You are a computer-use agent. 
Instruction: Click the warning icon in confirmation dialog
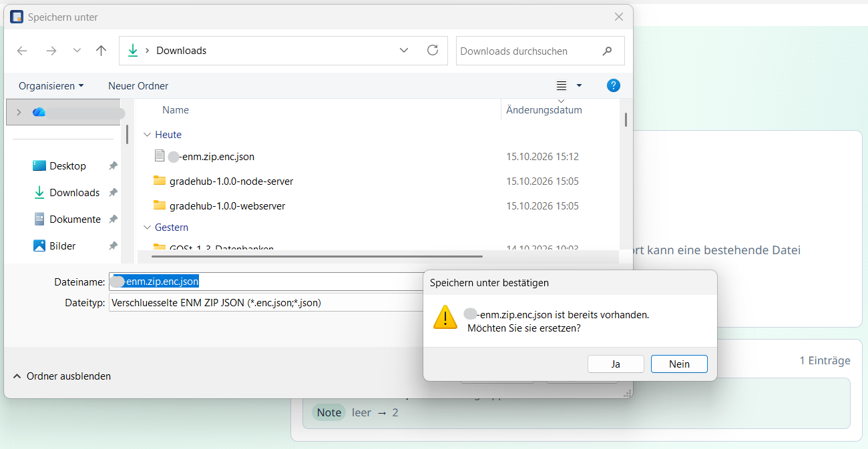(445, 317)
